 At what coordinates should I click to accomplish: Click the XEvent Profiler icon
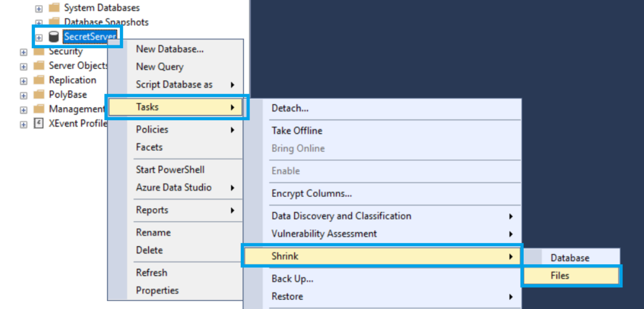tap(39, 123)
